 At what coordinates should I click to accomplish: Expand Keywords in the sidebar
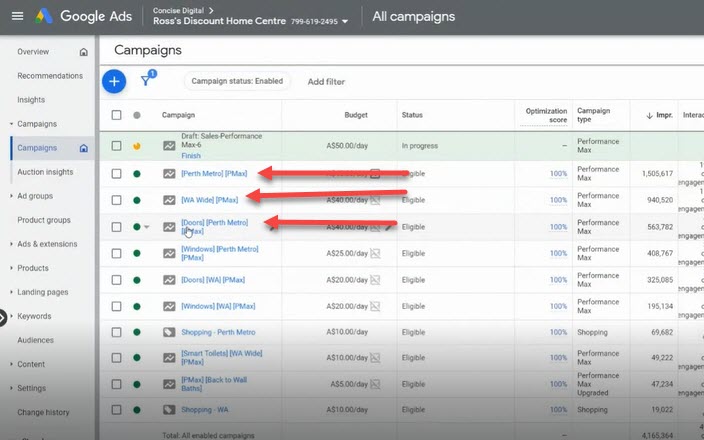[11, 316]
